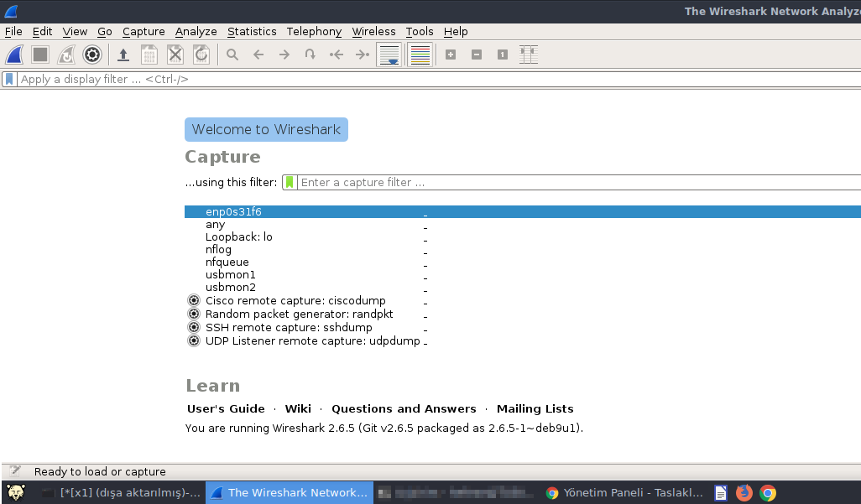Viewport: 861px width, 504px height.
Task: Reset text to normal size icon
Action: [x=503, y=55]
